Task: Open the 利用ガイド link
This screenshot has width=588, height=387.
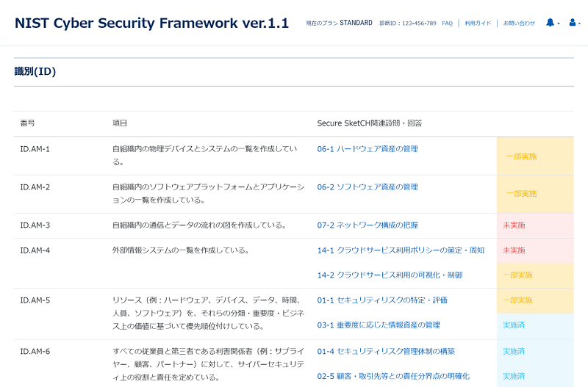Action: point(478,23)
